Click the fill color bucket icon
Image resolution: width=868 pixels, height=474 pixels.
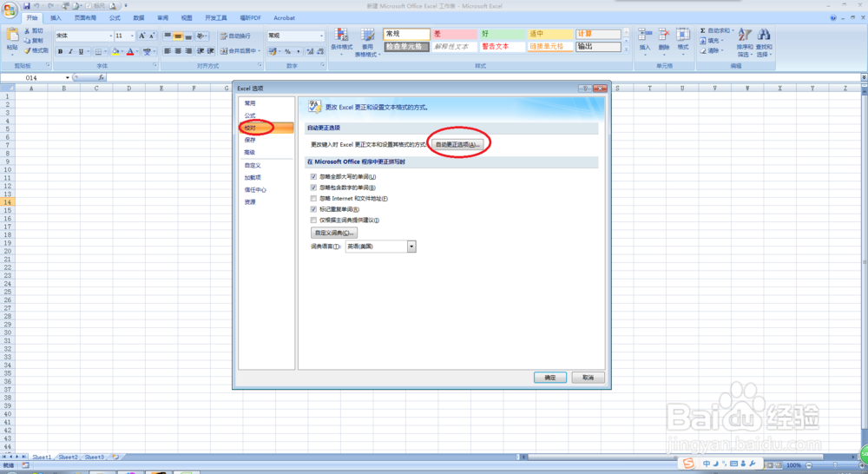(115, 51)
